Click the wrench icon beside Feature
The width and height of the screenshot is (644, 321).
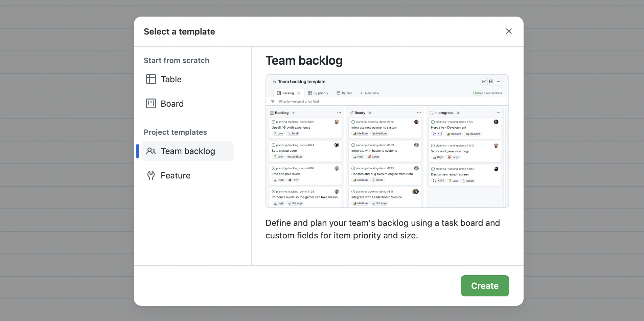[151, 175]
